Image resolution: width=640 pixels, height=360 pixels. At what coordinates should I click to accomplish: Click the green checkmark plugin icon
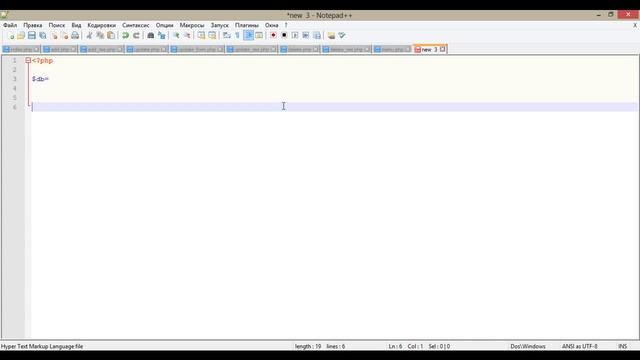[x=342, y=36]
